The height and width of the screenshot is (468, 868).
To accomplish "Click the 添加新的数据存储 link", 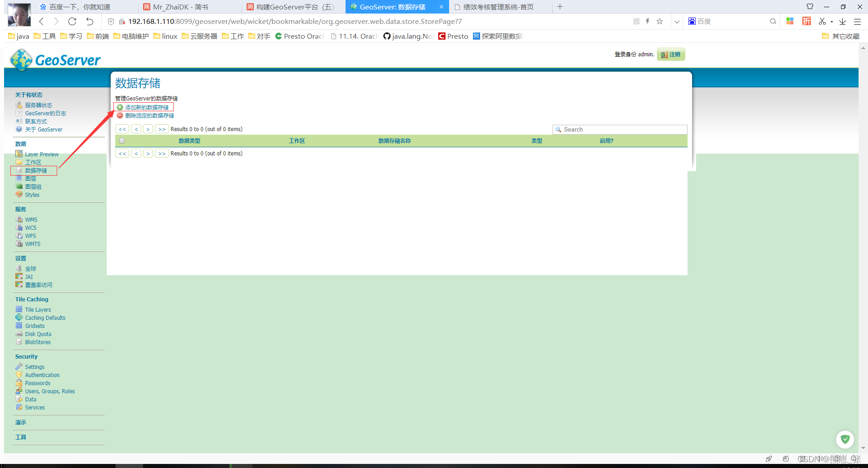I will [147, 107].
